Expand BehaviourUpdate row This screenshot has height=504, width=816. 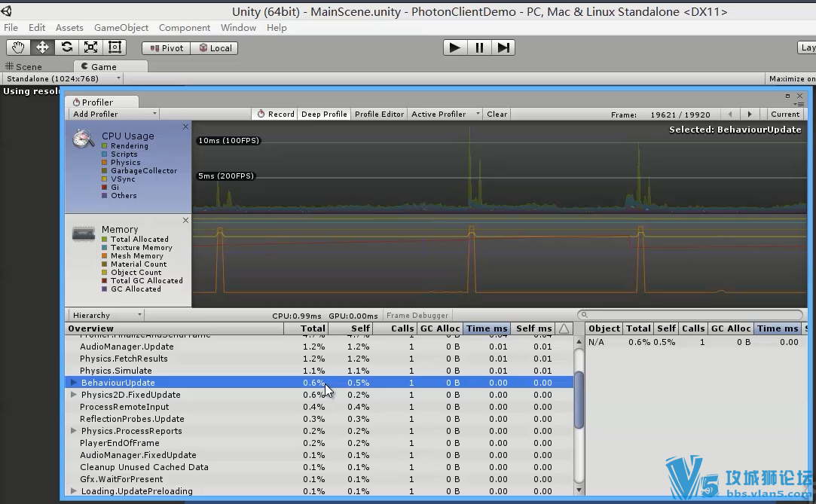coord(74,382)
